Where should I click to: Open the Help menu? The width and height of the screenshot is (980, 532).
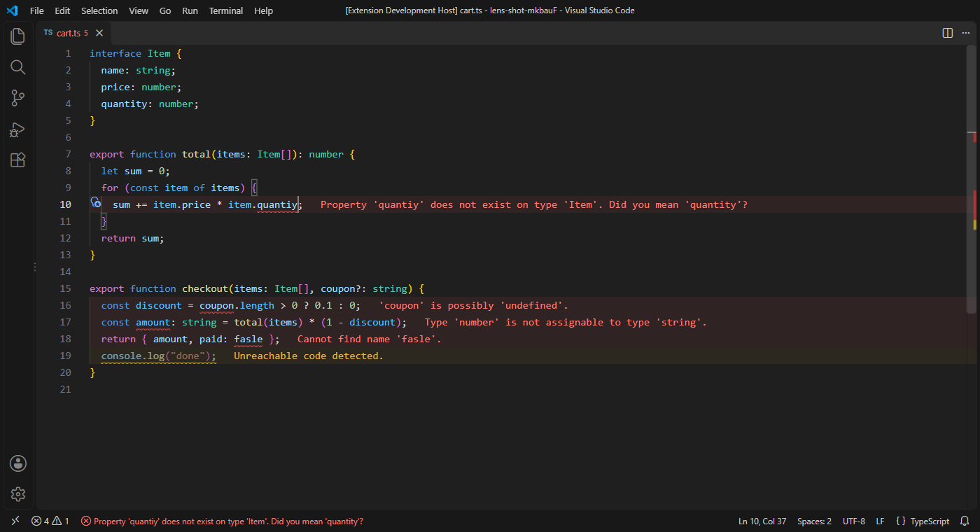[264, 10]
